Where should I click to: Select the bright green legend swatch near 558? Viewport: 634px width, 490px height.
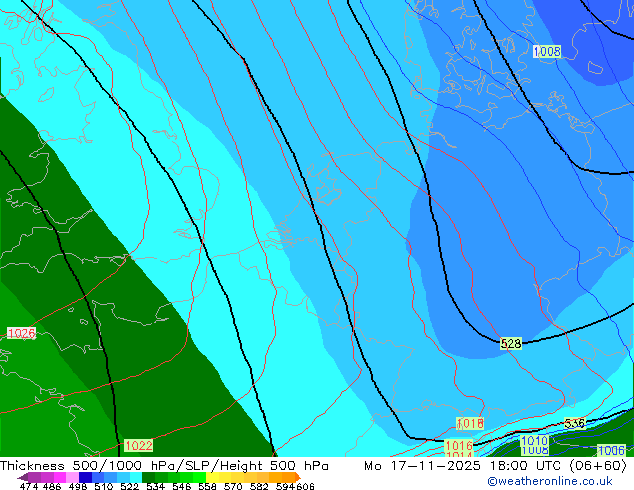(x=200, y=477)
